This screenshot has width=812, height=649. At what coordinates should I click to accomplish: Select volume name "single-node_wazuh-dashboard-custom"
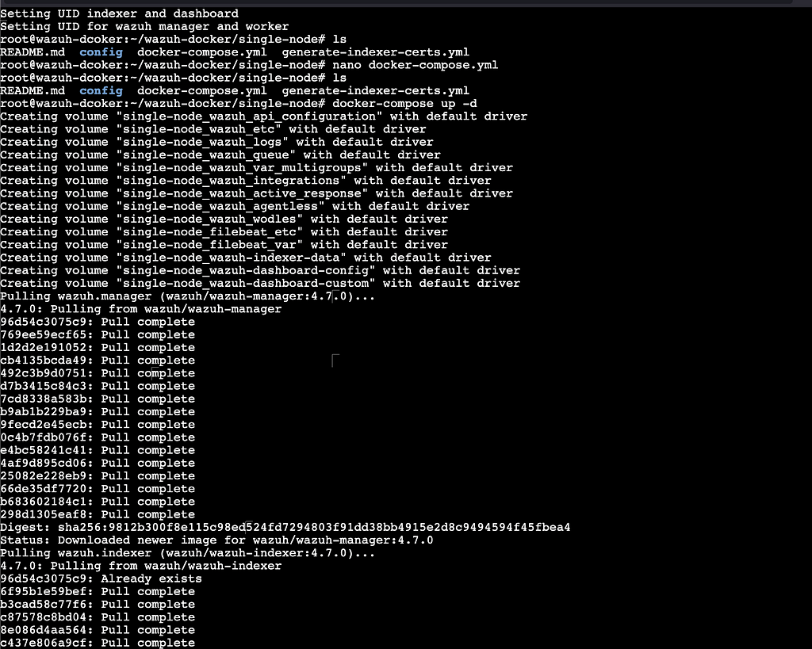click(246, 283)
